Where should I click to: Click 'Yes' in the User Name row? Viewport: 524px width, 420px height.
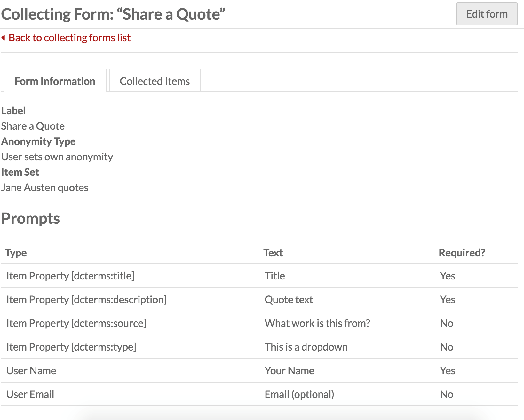[448, 371]
